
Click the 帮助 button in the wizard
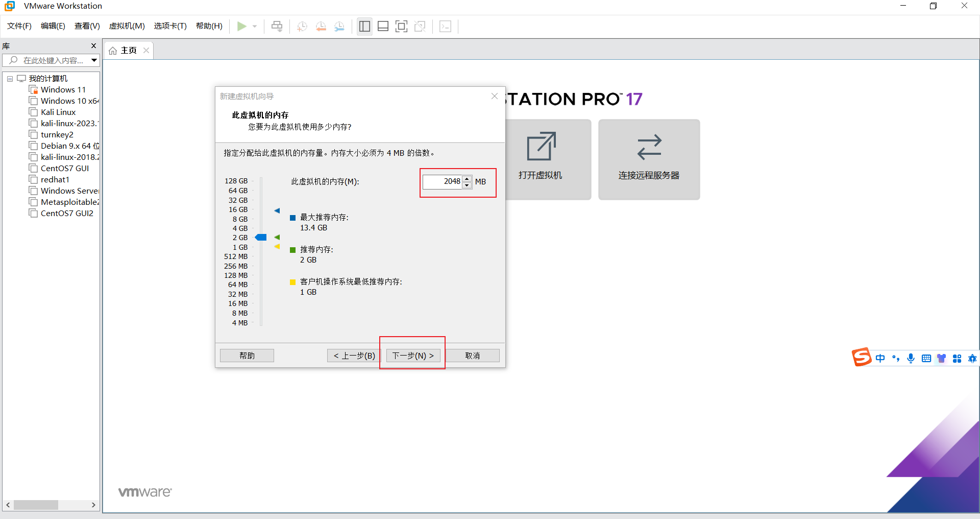(247, 356)
